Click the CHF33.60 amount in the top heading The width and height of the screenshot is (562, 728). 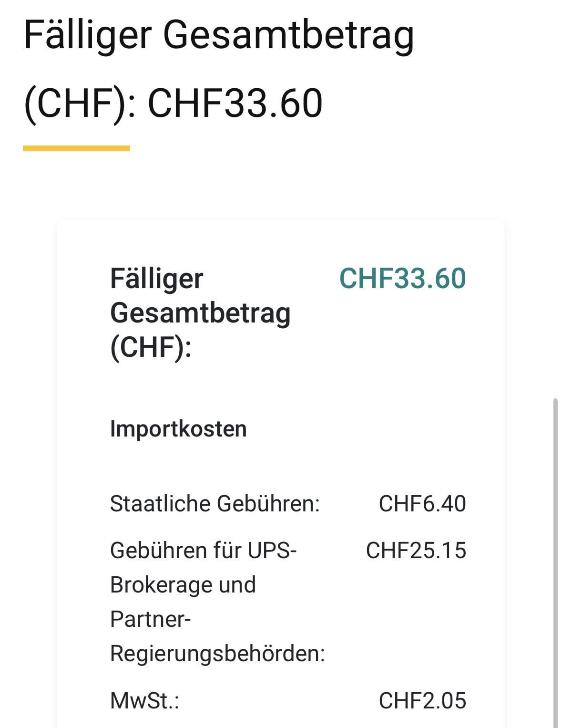pos(235,103)
